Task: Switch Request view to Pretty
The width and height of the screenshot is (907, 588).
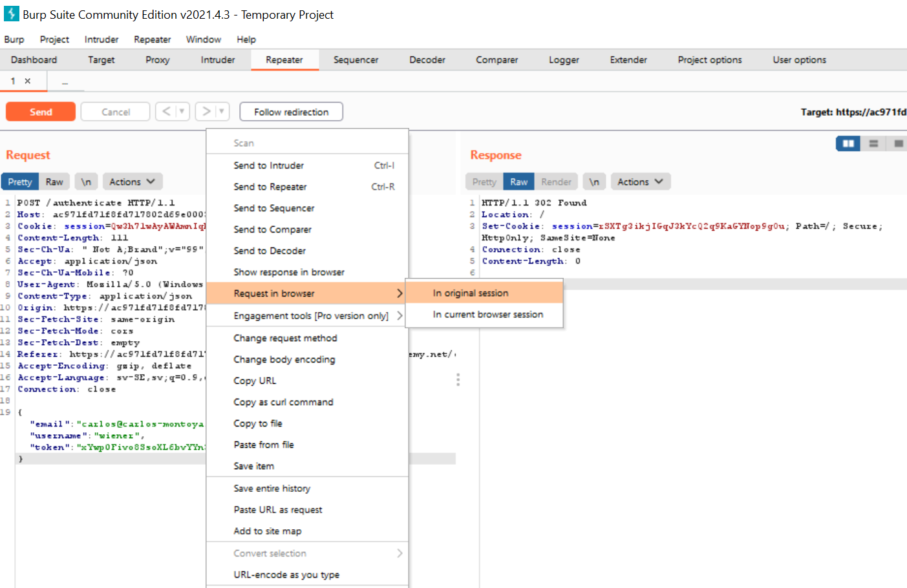Action: [20, 182]
